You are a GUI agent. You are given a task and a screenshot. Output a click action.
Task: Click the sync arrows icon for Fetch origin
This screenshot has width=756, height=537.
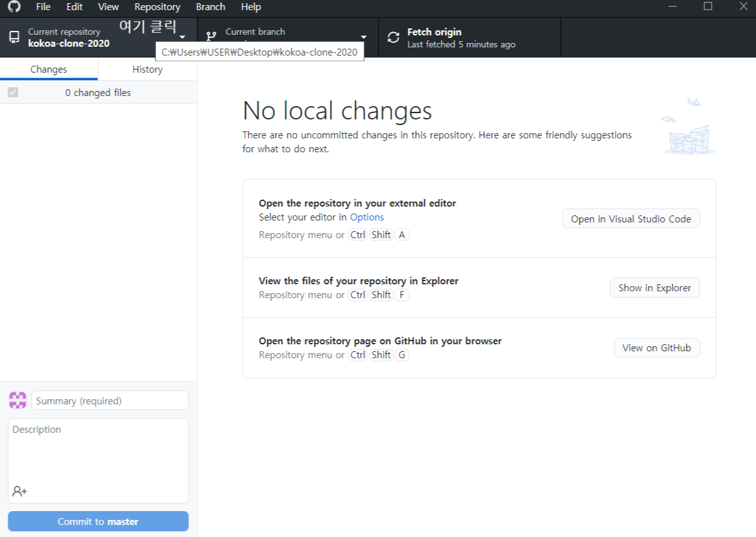tap(393, 38)
